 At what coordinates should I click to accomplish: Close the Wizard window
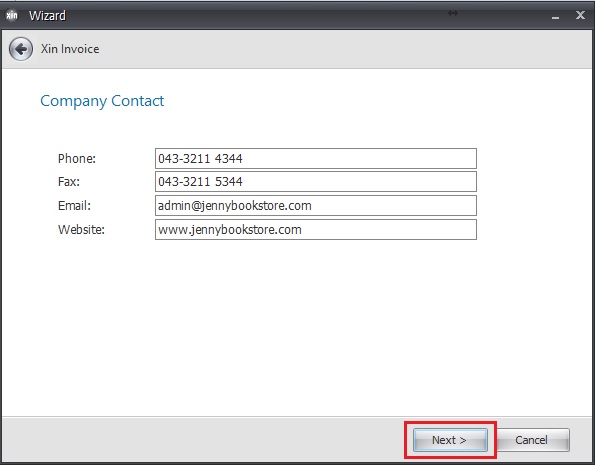click(x=580, y=15)
